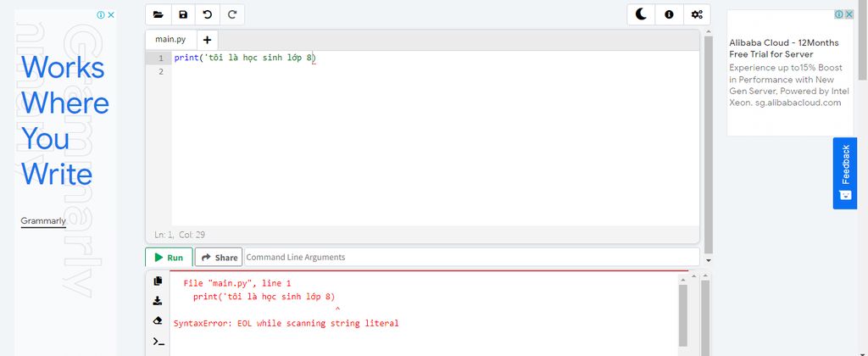Click the console output scrollbar

[x=683, y=315]
